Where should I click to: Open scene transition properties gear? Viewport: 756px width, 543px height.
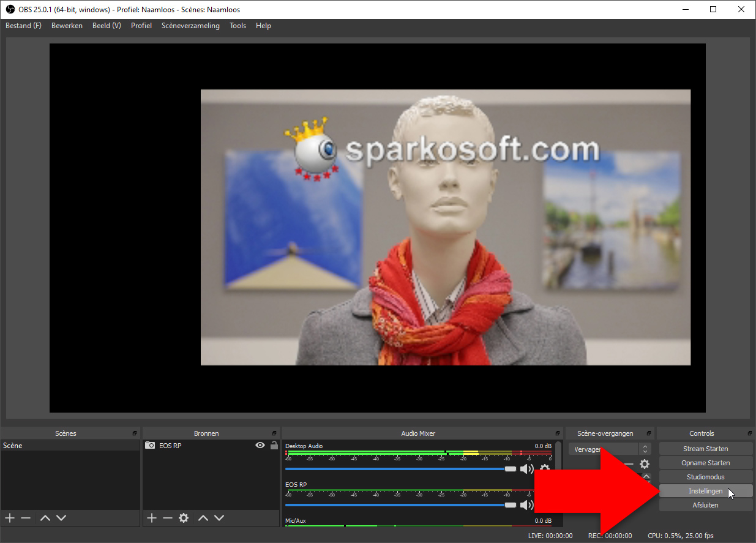pos(645,464)
